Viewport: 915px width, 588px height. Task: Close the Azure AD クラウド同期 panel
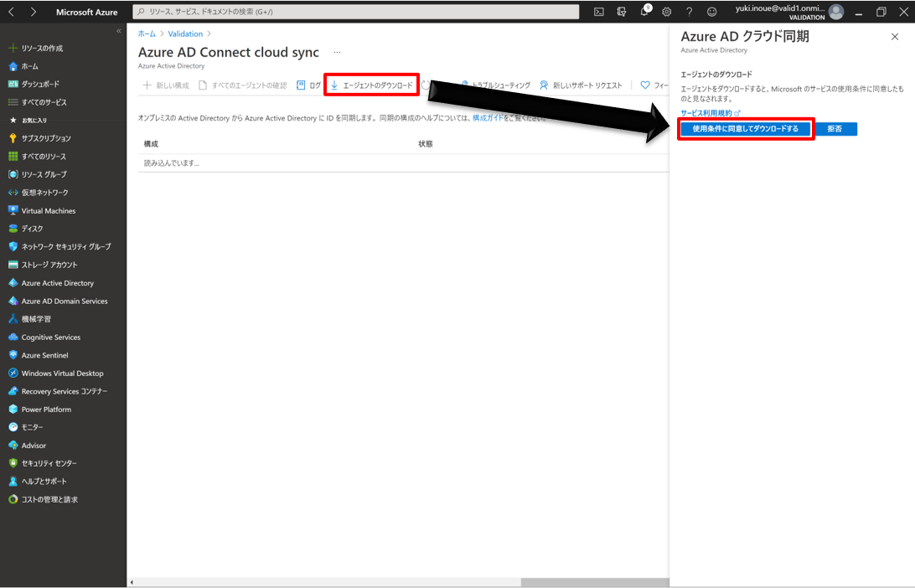[895, 37]
